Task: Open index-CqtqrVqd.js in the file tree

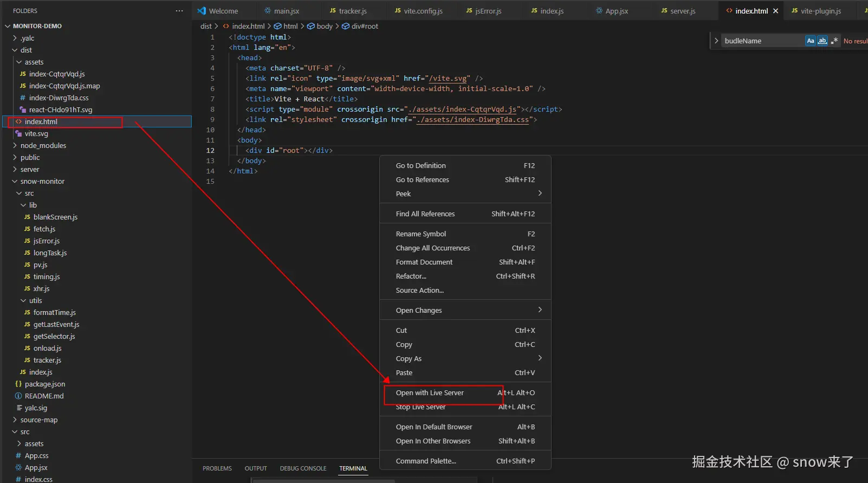Action: pos(57,74)
